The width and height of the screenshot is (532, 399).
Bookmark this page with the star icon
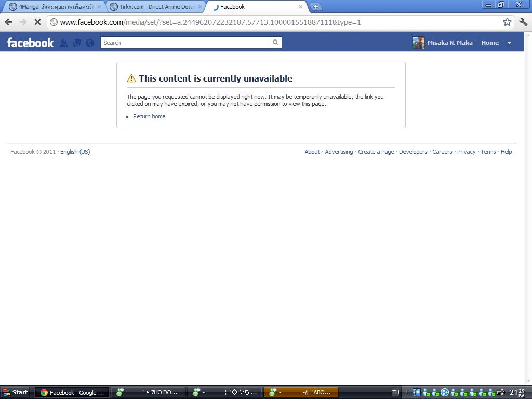[x=507, y=22]
